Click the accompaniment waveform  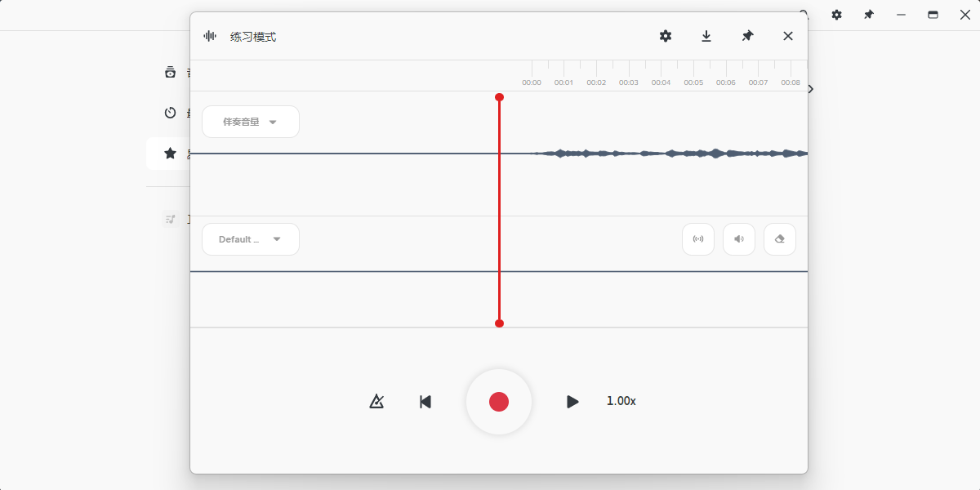[670, 153]
